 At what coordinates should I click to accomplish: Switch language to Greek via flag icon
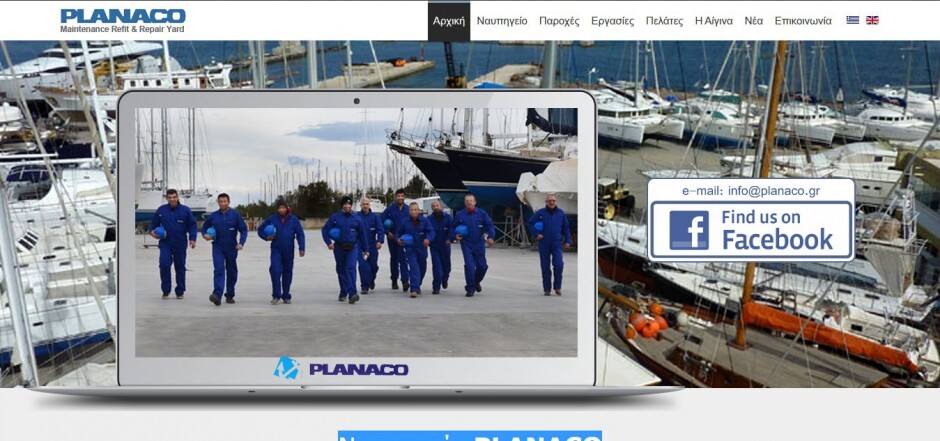[x=852, y=20]
